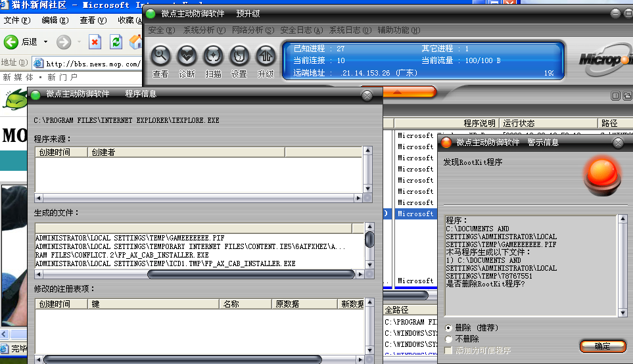Click 运行状态 column header in main window
The image size is (633, 364).
548,123
